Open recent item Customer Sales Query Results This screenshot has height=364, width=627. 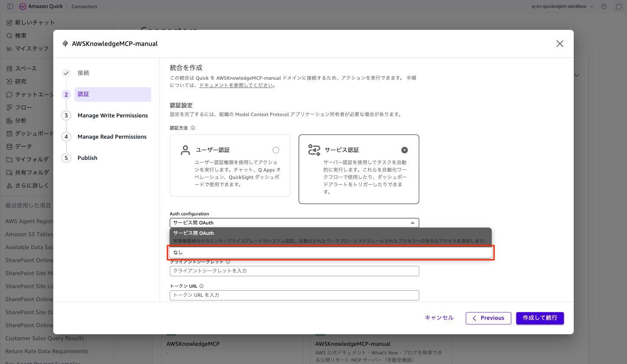coord(45,338)
